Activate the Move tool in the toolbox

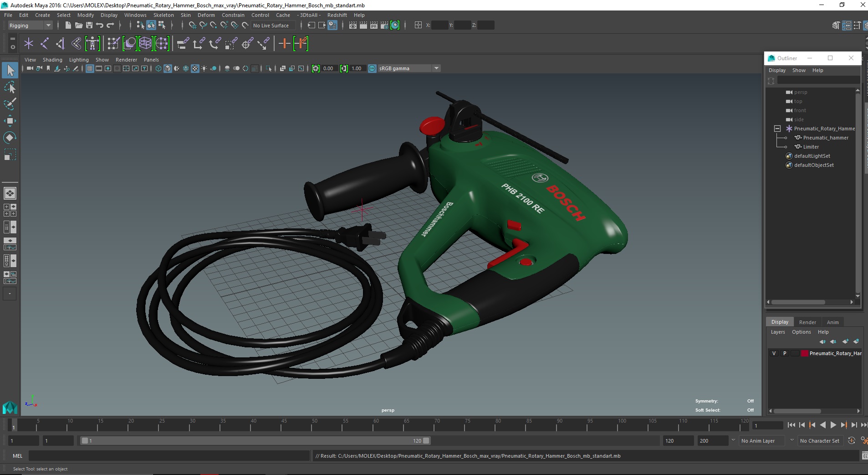pos(10,121)
